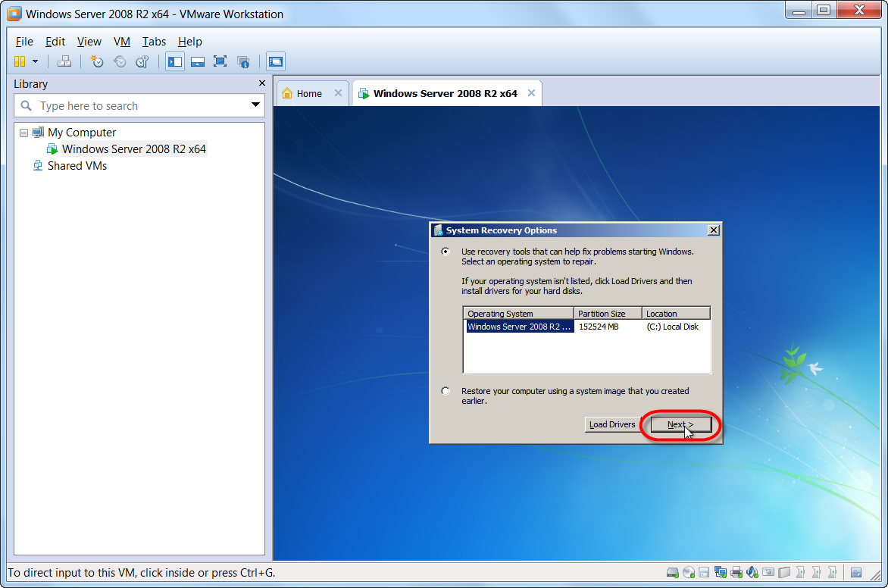The image size is (888, 588).
Task: Click the sound card status bar icon
Action: [x=752, y=572]
